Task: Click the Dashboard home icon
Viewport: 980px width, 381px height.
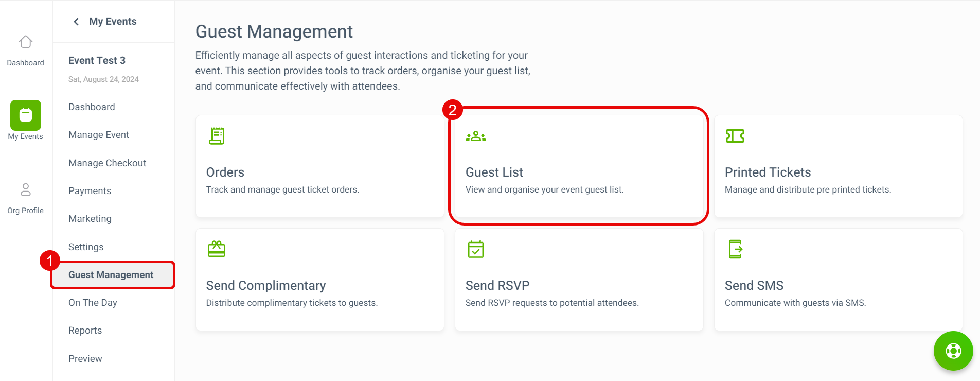Action: [x=26, y=42]
